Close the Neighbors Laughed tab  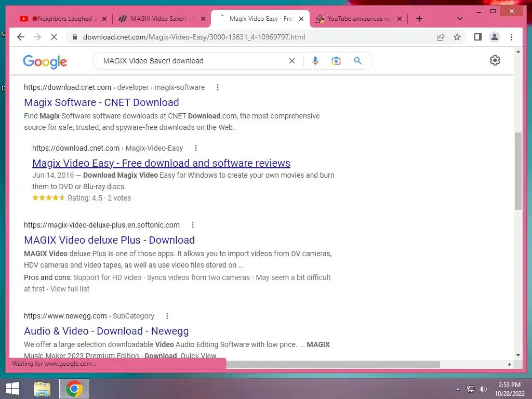click(x=104, y=19)
